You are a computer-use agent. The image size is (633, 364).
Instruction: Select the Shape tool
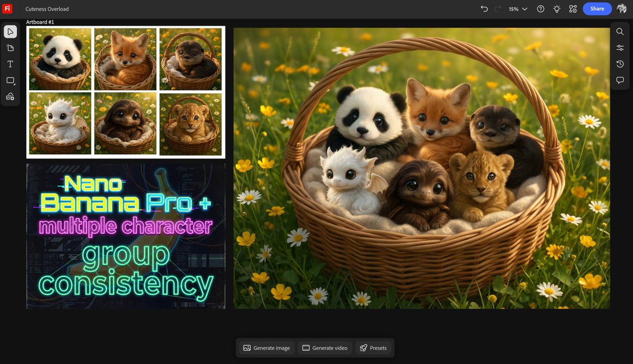click(x=10, y=80)
